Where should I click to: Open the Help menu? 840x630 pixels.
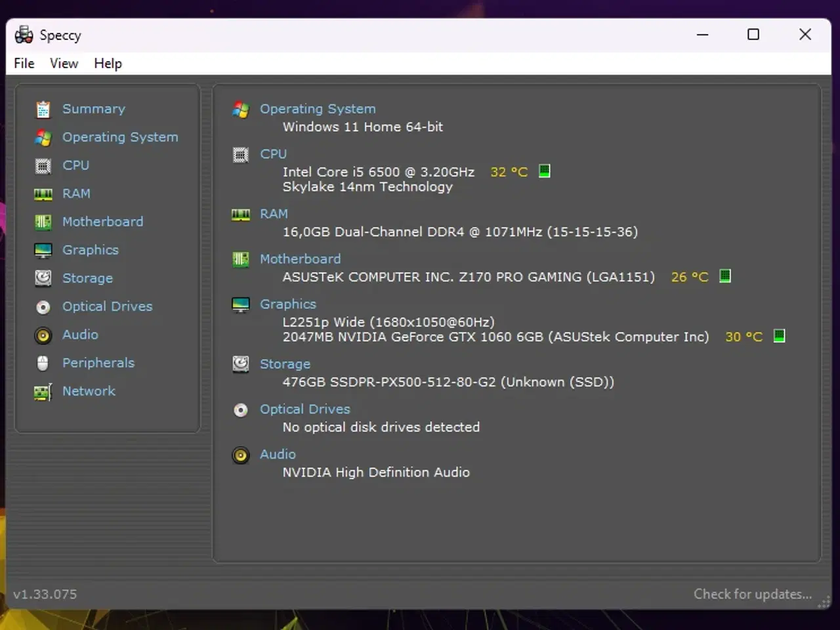(x=108, y=64)
